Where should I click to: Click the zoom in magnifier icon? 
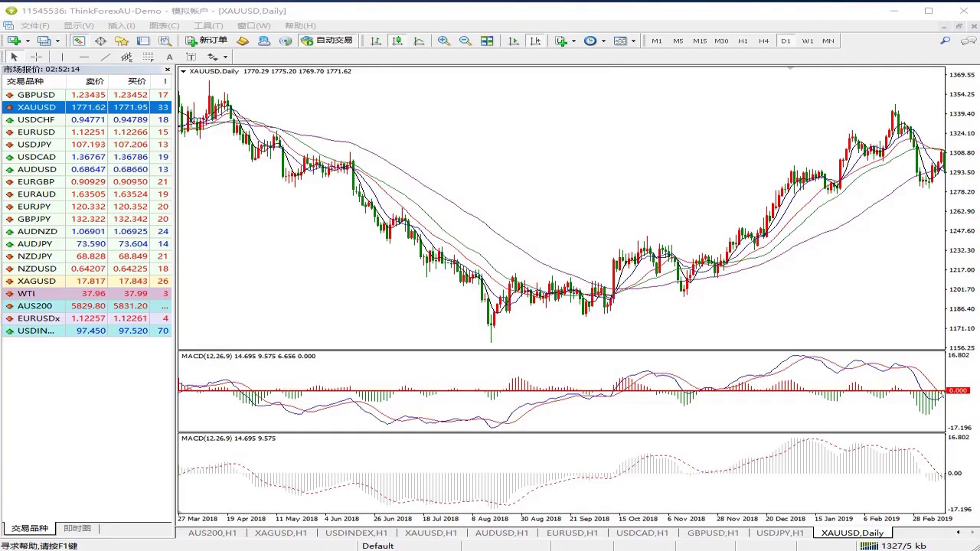(443, 41)
